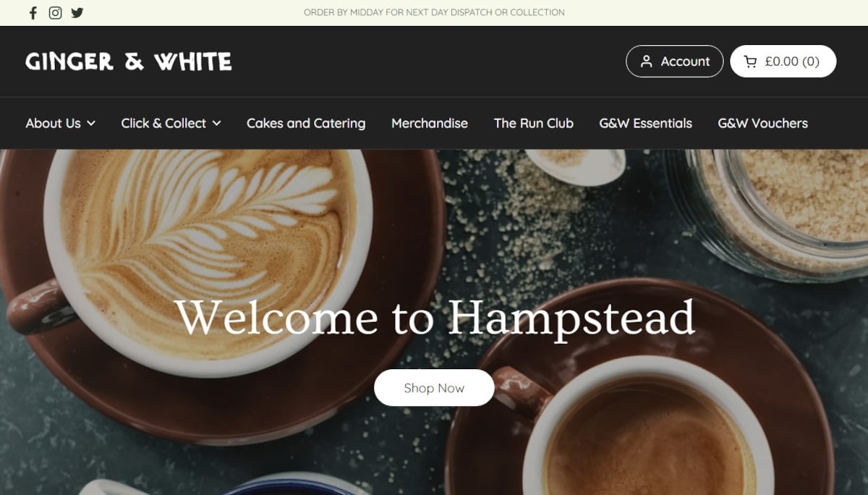Viewport: 868px width, 495px height.
Task: Click the Ginger & White logo
Action: tap(129, 62)
